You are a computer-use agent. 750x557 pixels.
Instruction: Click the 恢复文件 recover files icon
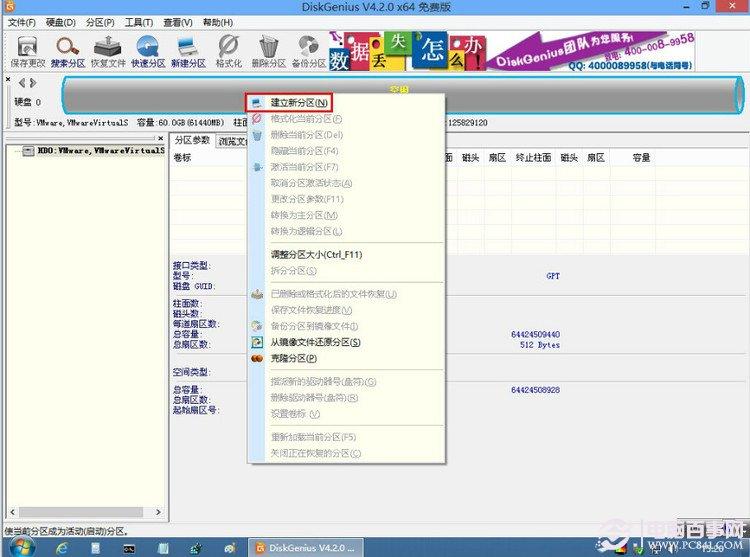(108, 52)
